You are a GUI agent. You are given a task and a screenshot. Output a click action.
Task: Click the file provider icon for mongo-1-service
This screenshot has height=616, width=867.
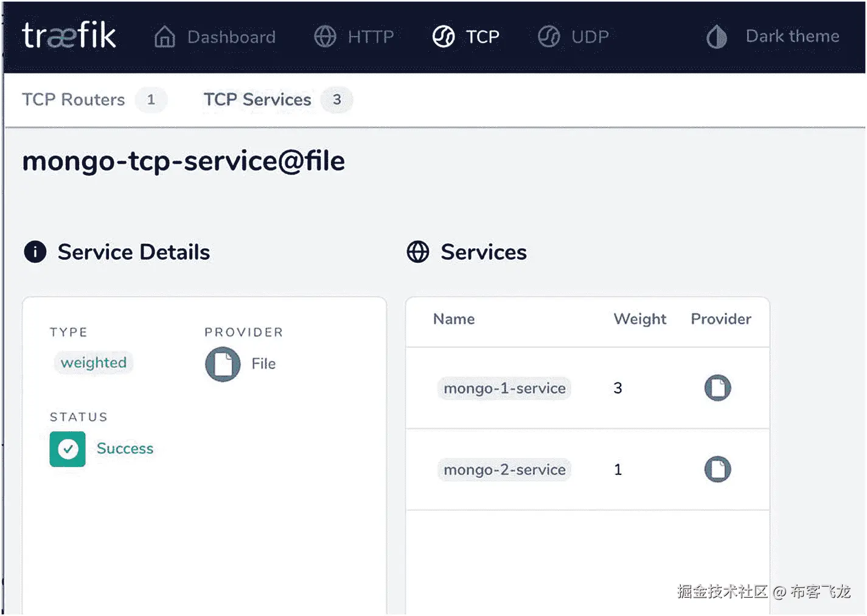[x=717, y=388]
